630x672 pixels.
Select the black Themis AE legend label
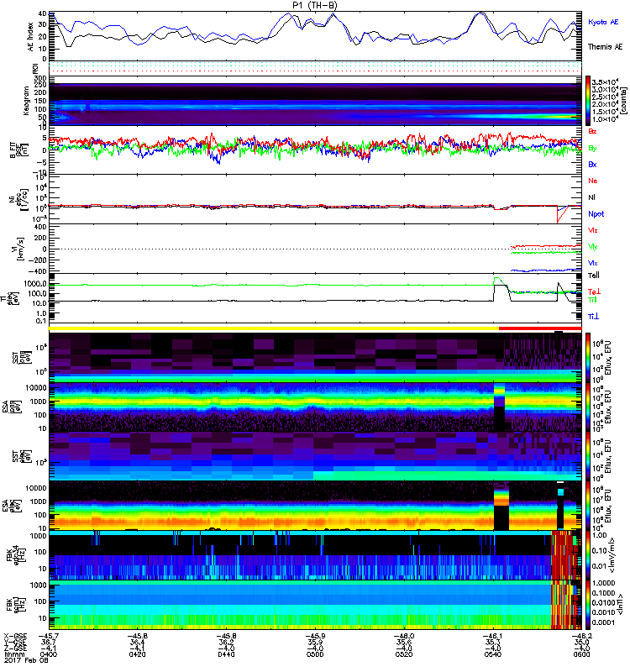point(605,47)
